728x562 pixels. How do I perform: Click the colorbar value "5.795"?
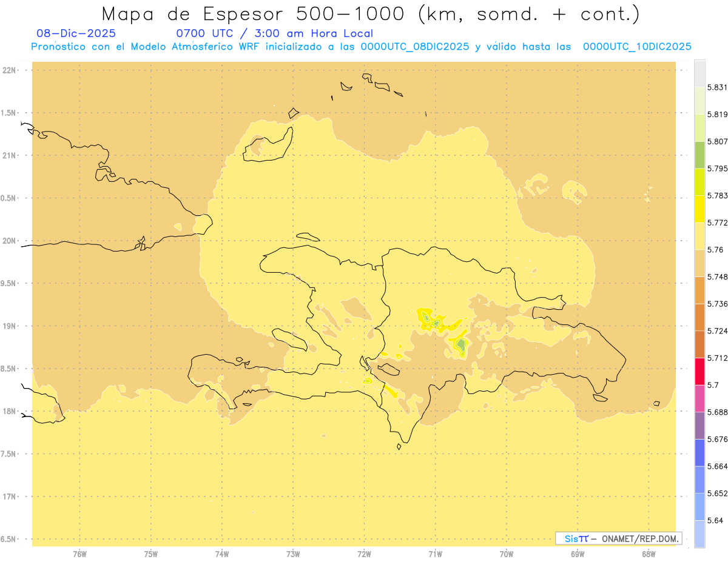[x=718, y=169]
